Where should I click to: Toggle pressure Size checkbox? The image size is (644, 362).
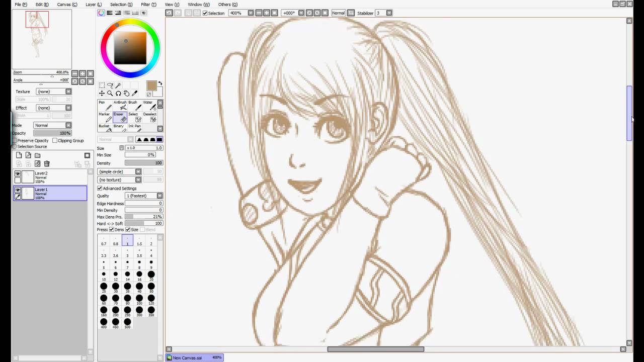click(x=128, y=230)
